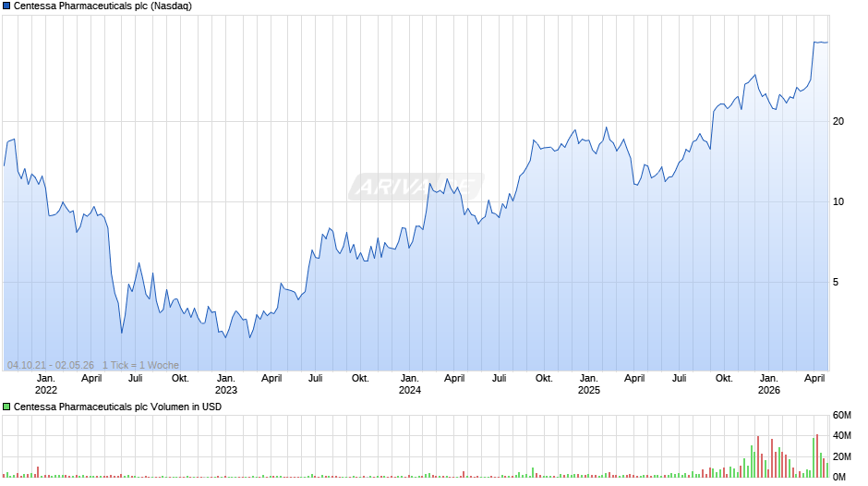Select the chart title 'Centessa Pharmaceuticals plc (Nasdaq)'
Image resolution: width=868 pixels, height=486 pixels.
[x=103, y=6]
